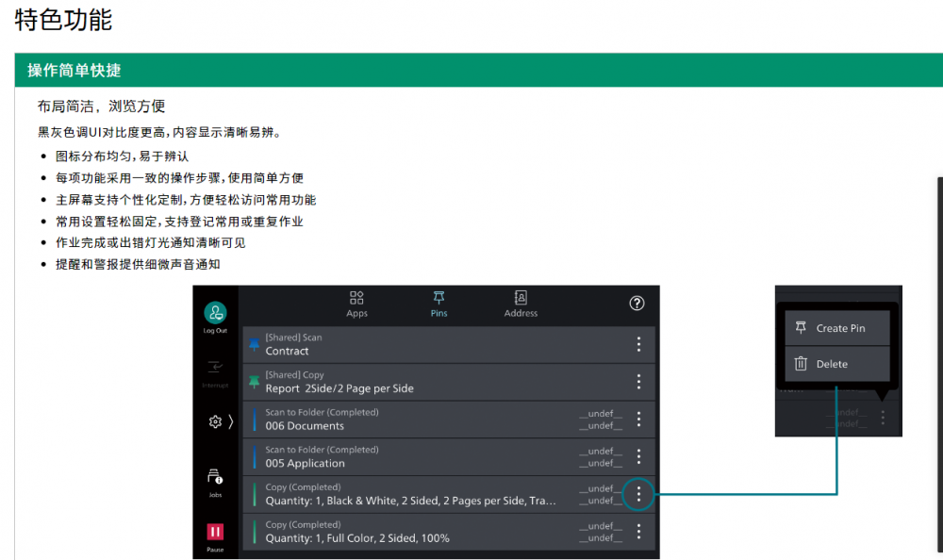
Task: Open settings via the gear icon
Action: 215,421
